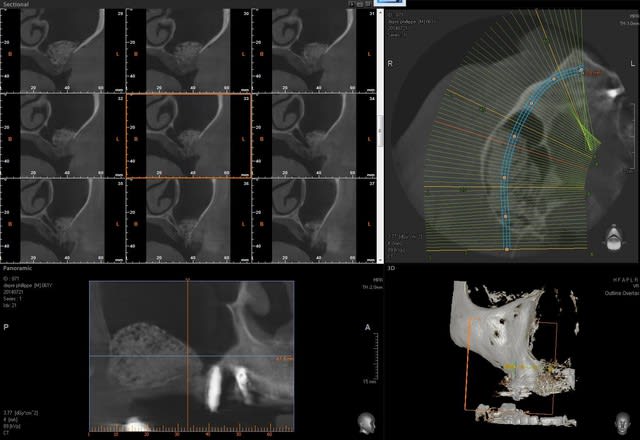Click the Panoramic panel title
Viewport: 640px width, 440px height.
17,268
